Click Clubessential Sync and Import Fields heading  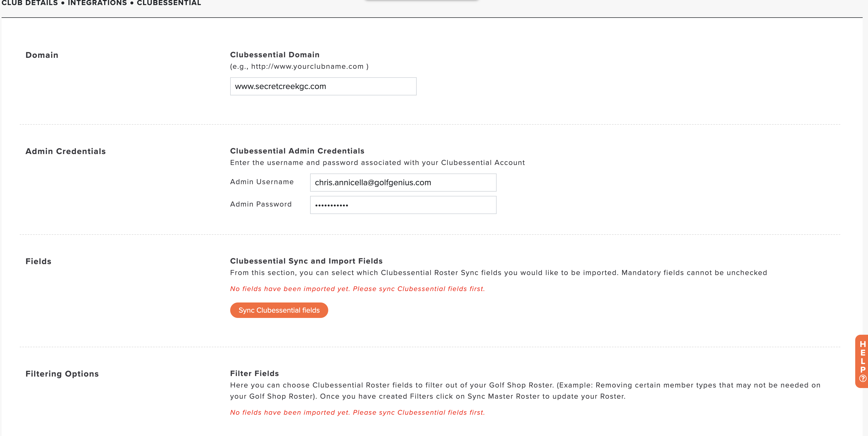click(x=306, y=261)
